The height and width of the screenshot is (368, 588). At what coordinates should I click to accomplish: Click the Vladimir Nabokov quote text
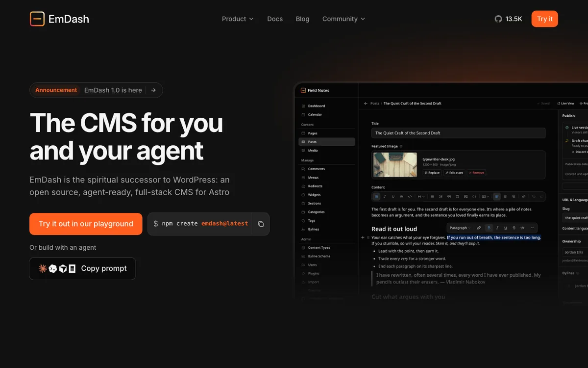(458, 279)
